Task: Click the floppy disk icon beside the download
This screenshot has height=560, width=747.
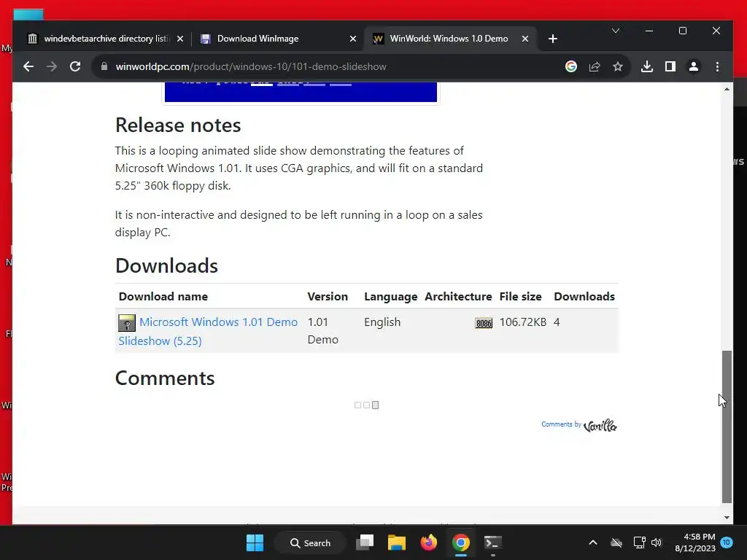Action: 127,323
